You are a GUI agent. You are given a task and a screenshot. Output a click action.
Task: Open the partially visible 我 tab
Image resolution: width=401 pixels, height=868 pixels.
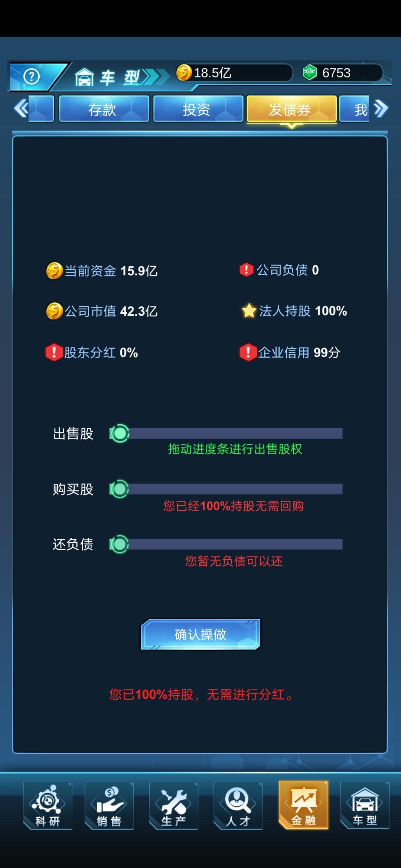pos(355,109)
